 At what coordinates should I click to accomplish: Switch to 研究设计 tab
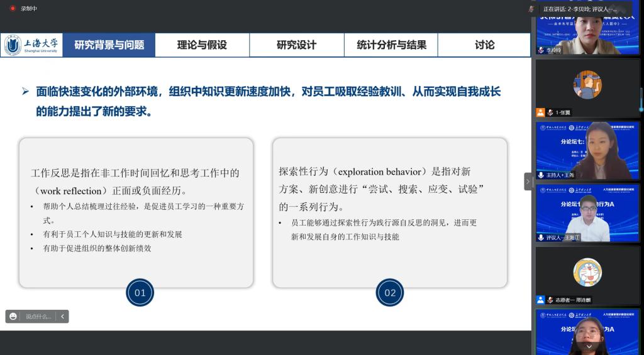tap(297, 45)
